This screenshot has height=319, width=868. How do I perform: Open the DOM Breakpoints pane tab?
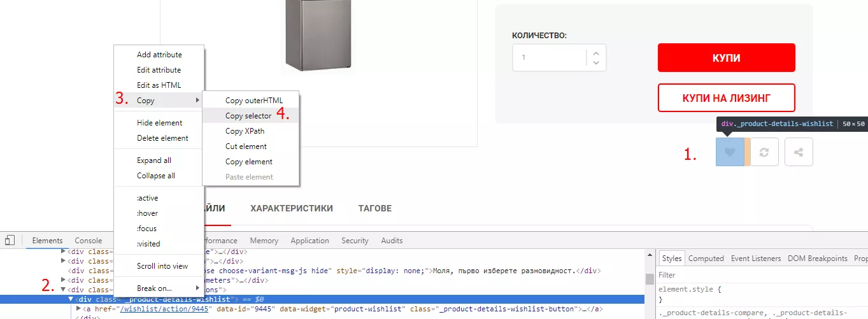(x=818, y=259)
